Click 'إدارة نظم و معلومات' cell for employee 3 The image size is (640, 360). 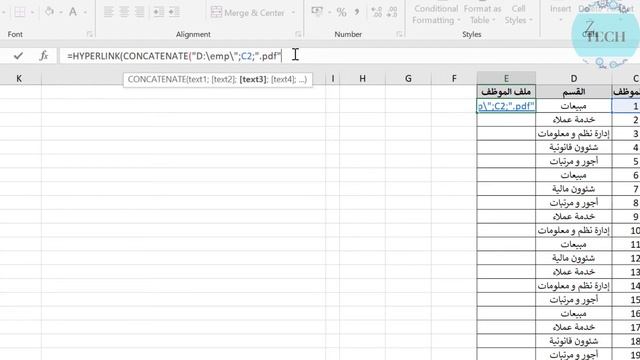tap(573, 133)
